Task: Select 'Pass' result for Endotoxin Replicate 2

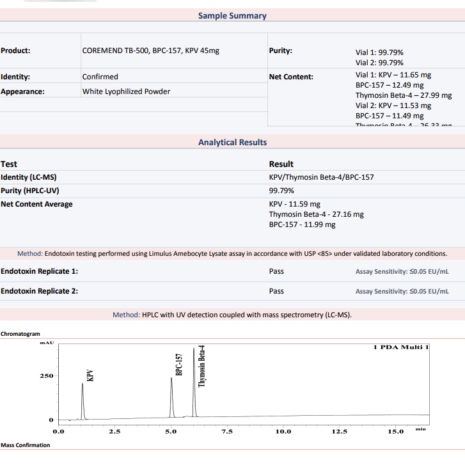Action: click(x=276, y=291)
